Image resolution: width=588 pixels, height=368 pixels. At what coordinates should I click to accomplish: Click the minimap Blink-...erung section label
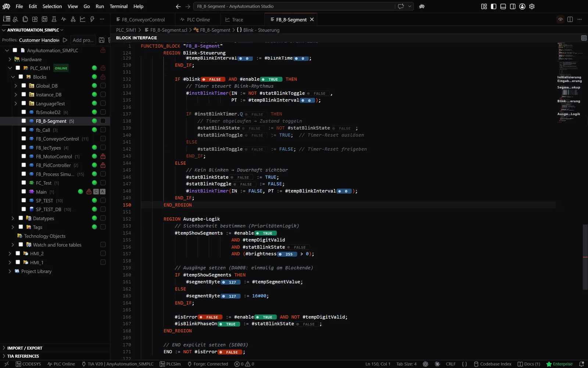click(569, 101)
